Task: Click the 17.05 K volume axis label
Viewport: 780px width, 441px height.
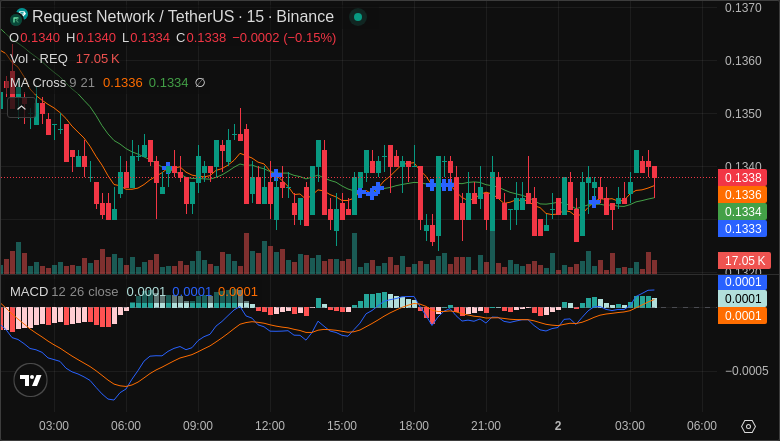Action: coord(744,261)
